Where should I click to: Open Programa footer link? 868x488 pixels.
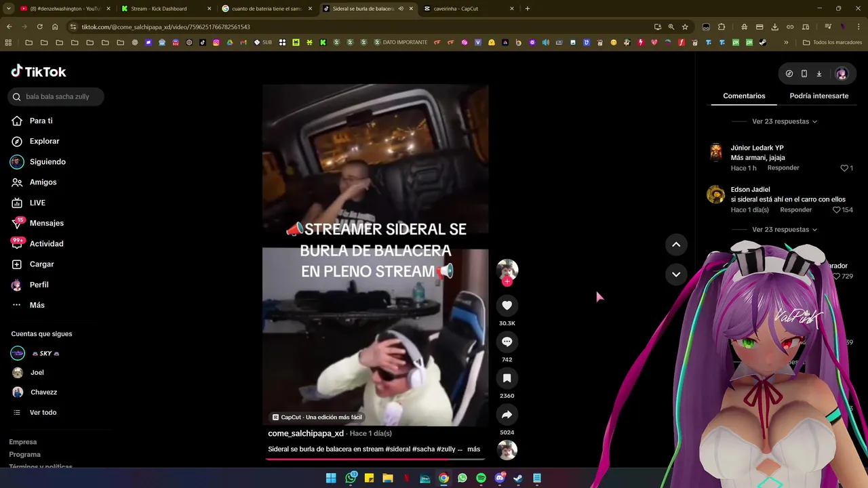pyautogui.click(x=24, y=455)
